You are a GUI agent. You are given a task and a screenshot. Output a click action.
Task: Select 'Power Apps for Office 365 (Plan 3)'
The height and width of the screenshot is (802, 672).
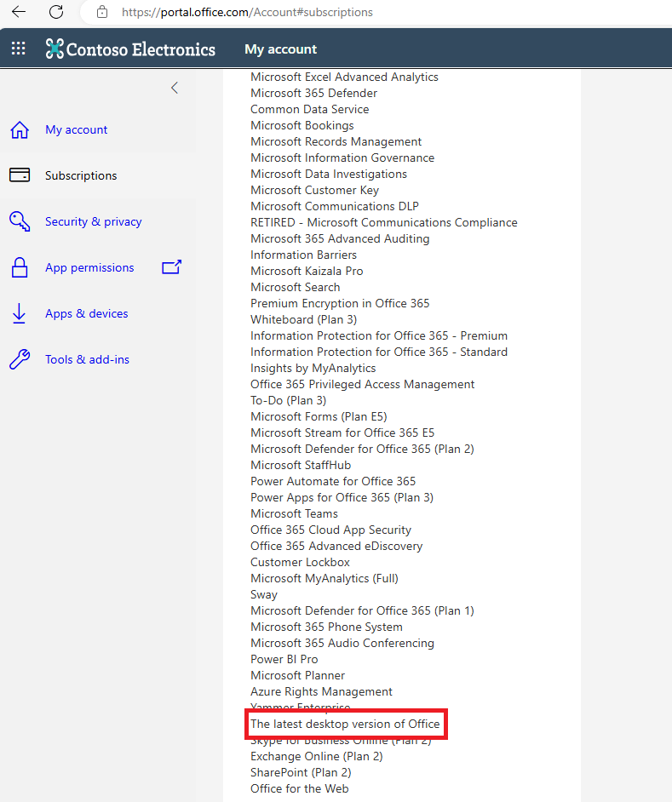point(342,498)
